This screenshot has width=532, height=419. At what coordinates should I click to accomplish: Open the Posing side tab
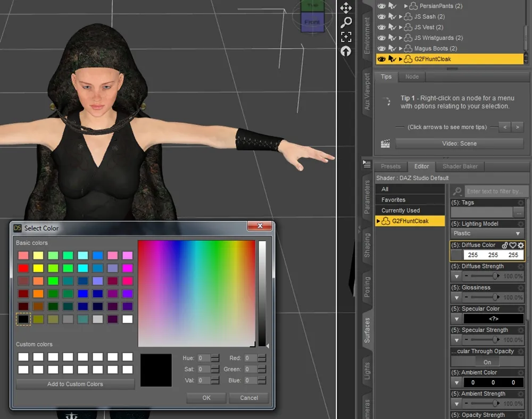(x=367, y=287)
